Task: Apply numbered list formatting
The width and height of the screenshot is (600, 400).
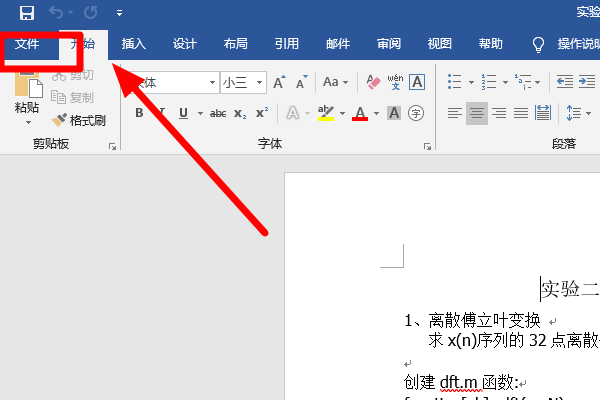Action: (x=489, y=82)
